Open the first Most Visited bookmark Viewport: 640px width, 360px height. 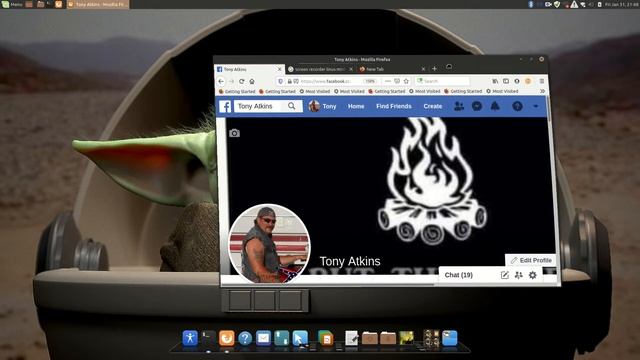tap(315, 91)
